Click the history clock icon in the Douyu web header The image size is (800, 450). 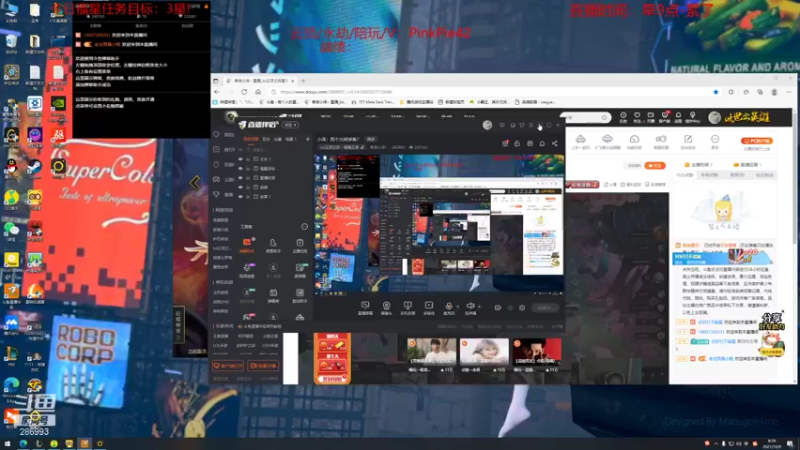click(623, 117)
